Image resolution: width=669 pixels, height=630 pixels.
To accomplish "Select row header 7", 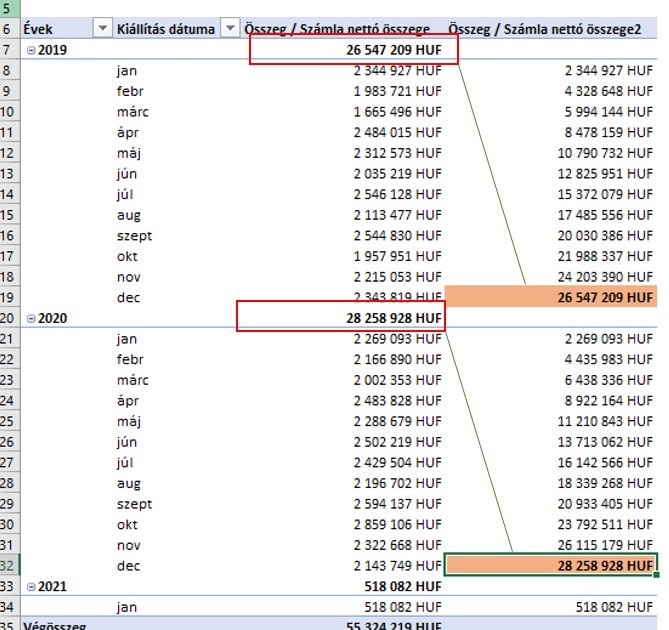I will click(x=9, y=50).
